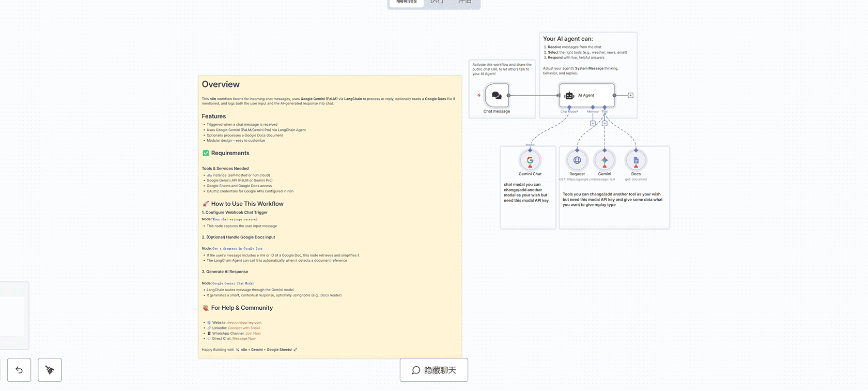Viewport: 868px width, 391px height.
Task: Open the Request globe tool node
Action: 577,160
